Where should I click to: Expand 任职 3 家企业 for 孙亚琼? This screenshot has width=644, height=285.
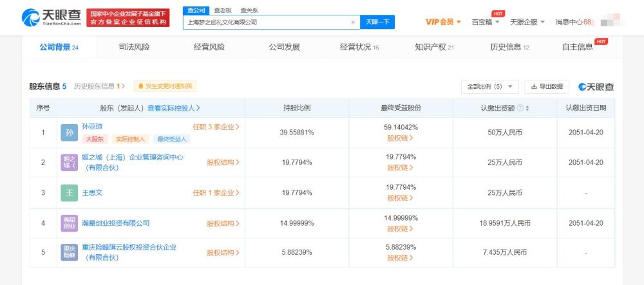(x=216, y=127)
